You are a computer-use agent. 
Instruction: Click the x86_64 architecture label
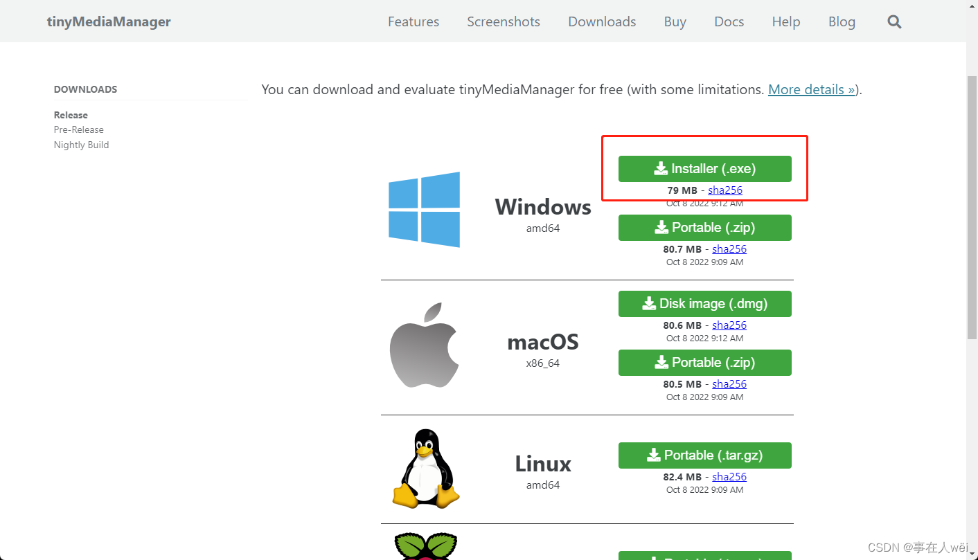coord(543,363)
